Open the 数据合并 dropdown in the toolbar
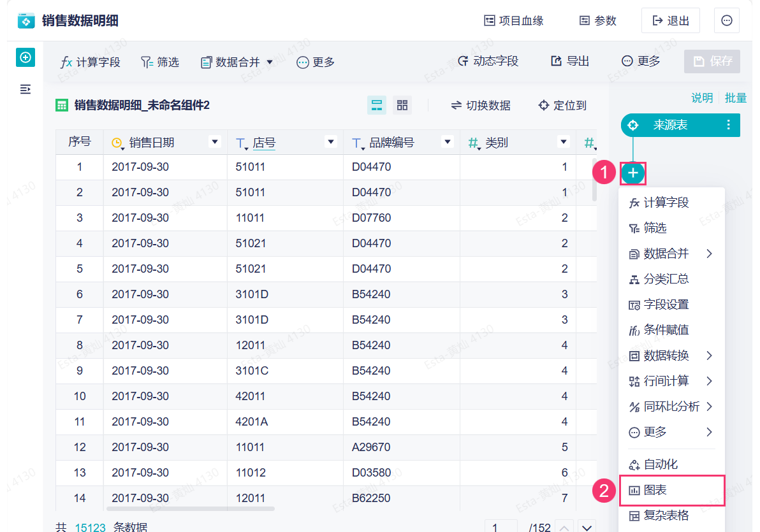 (x=237, y=62)
